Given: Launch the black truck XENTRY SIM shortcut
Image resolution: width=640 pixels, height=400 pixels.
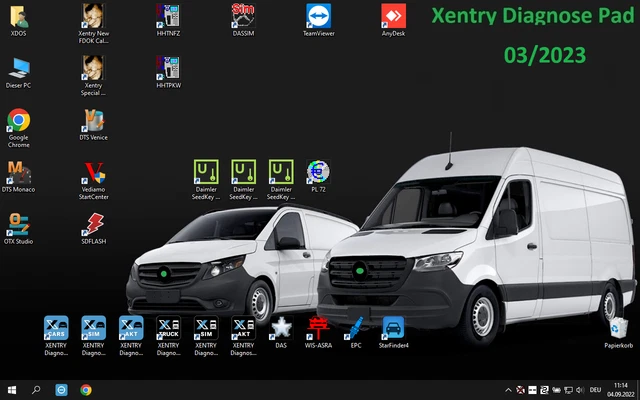Looking at the screenshot, I should click(206, 336).
